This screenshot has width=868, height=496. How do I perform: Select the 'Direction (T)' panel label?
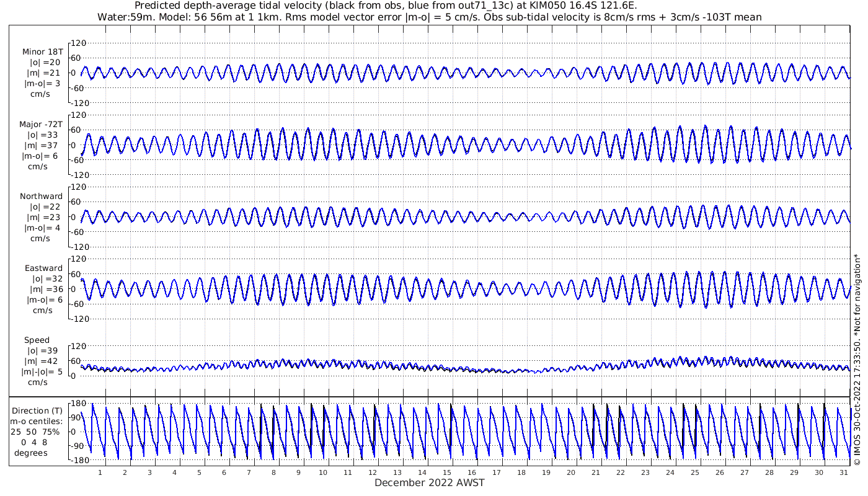pyautogui.click(x=38, y=410)
